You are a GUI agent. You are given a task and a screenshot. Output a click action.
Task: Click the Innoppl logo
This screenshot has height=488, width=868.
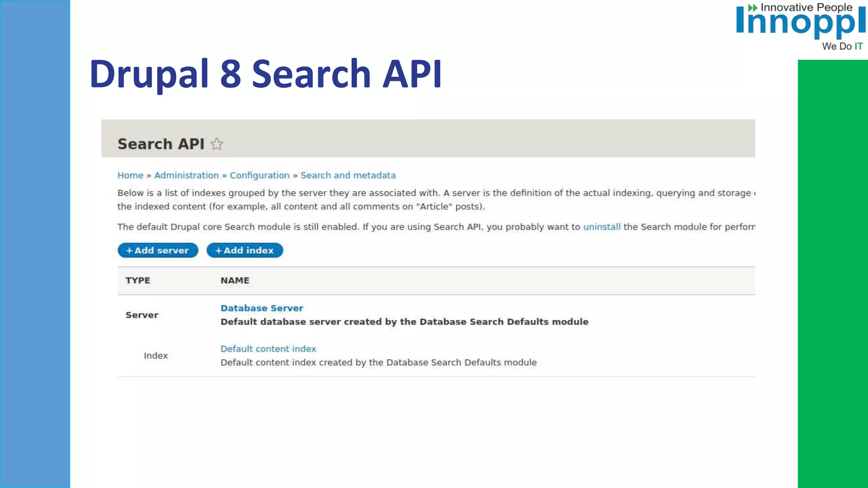[801, 26]
